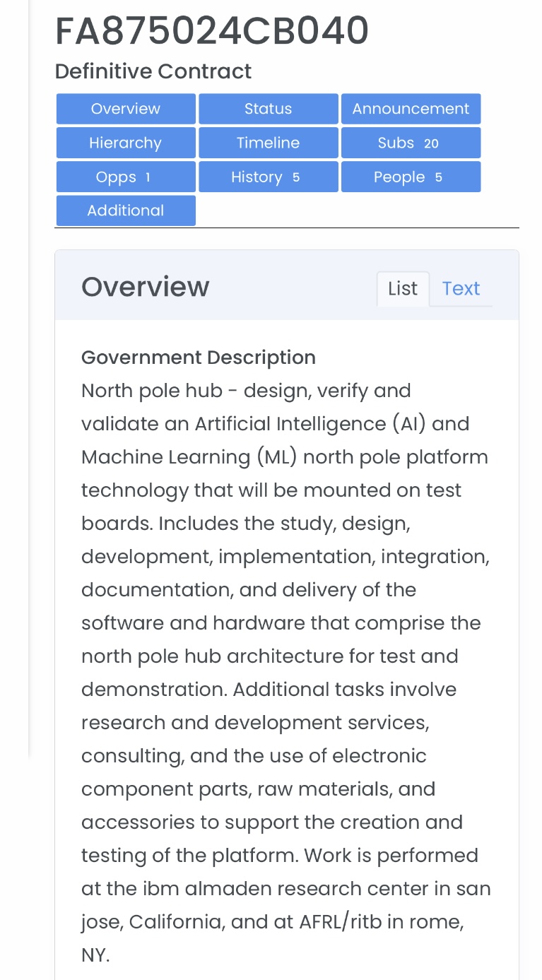
Task: Click the count badge on History
Action: (296, 177)
